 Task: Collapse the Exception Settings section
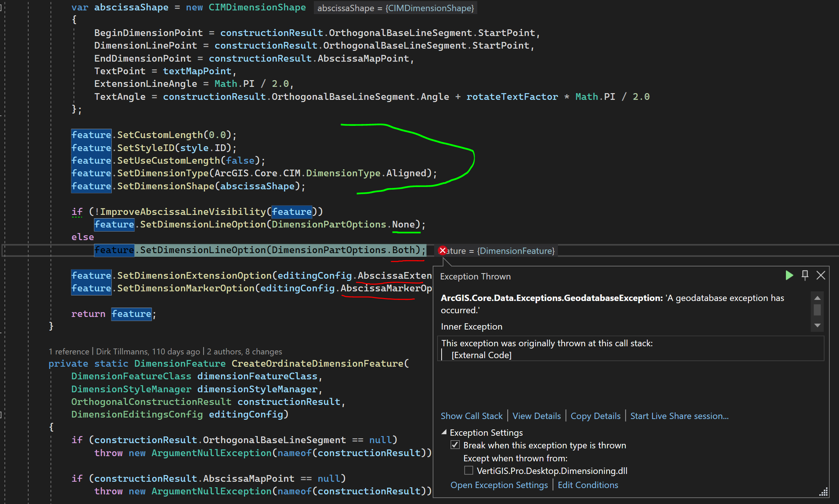pos(444,432)
